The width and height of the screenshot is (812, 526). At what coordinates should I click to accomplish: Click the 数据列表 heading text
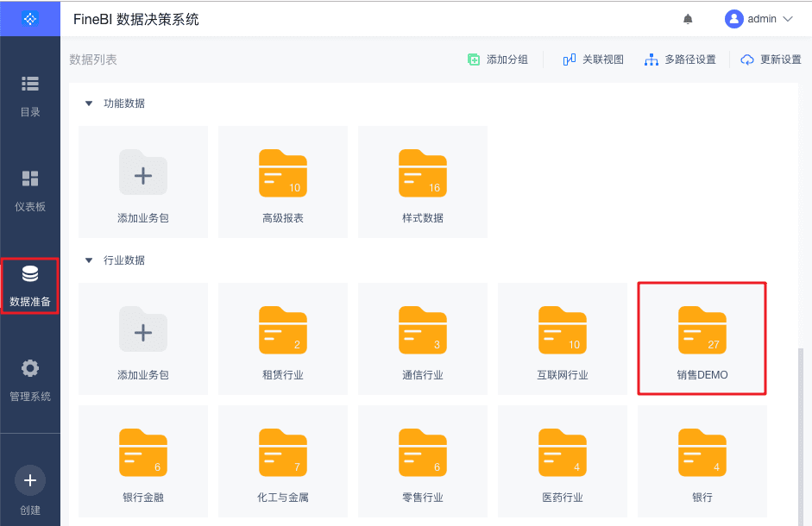click(x=93, y=59)
